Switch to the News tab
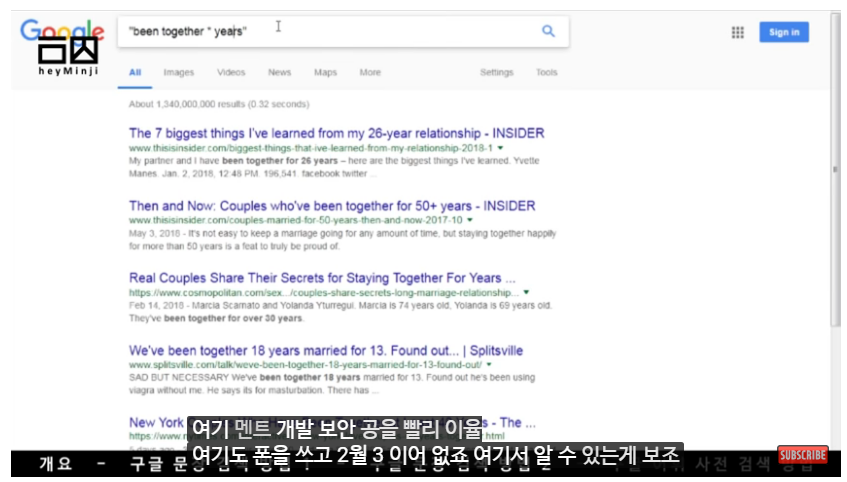 [280, 72]
